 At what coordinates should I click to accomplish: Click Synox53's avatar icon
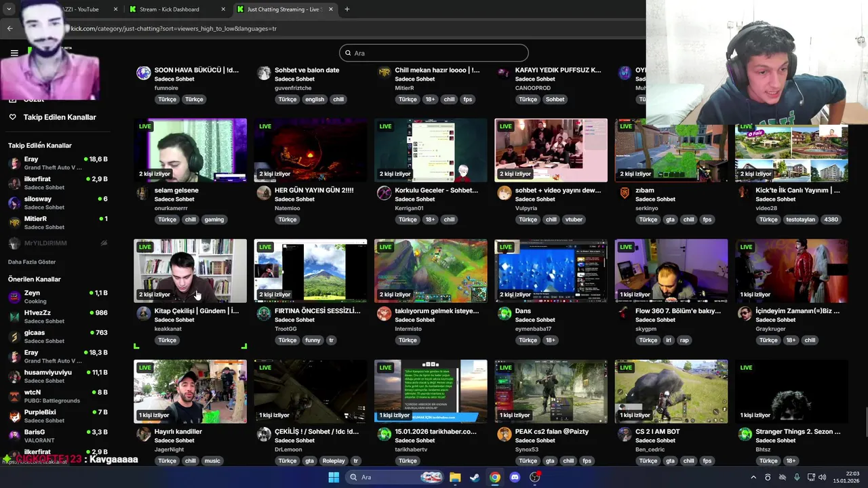tap(505, 434)
